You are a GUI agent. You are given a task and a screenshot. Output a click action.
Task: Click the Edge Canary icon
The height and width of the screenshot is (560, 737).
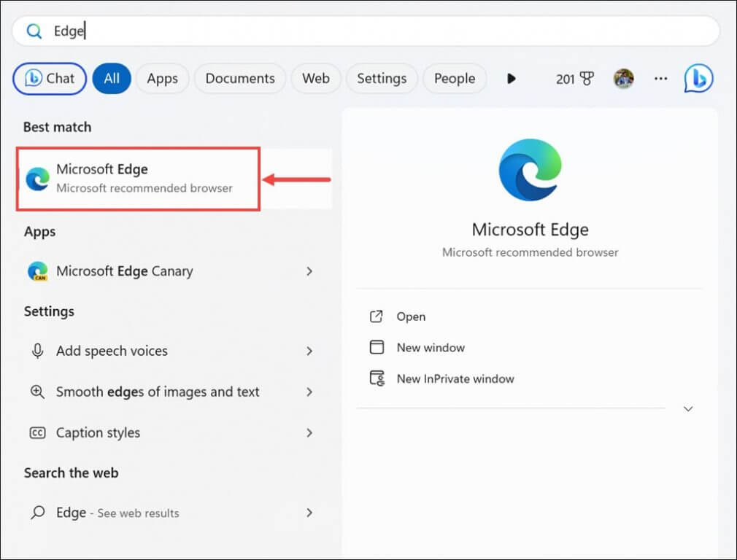(x=38, y=271)
